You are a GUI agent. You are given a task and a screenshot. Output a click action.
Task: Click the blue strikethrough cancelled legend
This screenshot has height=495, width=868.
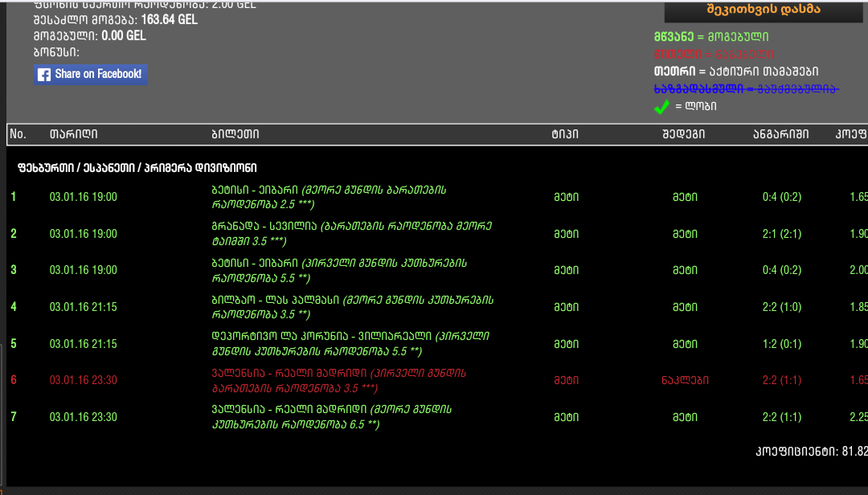click(746, 88)
